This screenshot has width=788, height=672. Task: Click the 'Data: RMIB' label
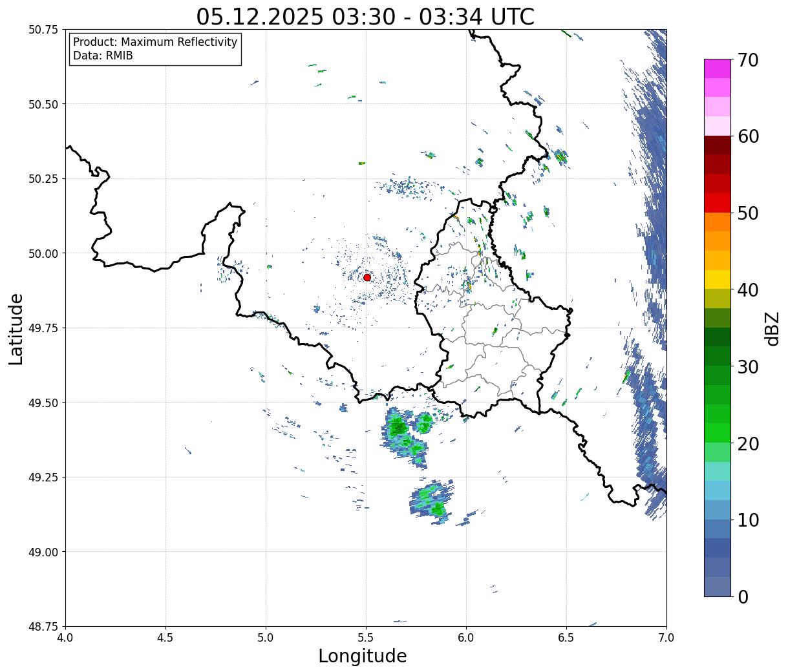point(103,56)
